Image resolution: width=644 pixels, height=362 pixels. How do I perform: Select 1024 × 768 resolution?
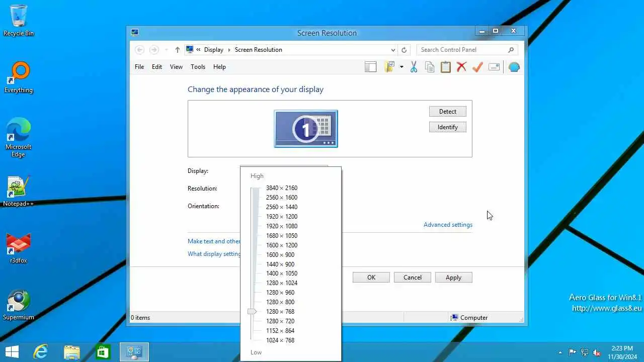(x=280, y=340)
